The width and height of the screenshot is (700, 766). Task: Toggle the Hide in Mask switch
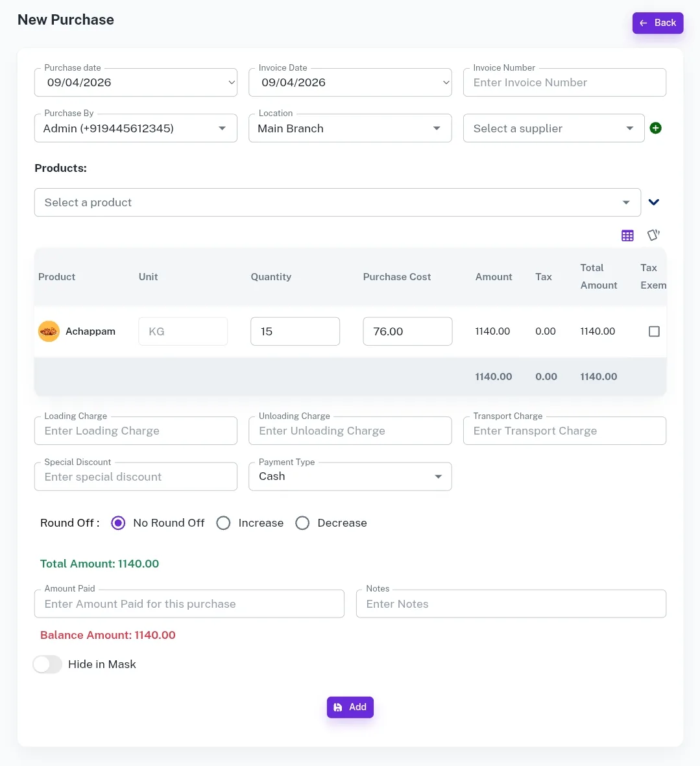point(47,664)
